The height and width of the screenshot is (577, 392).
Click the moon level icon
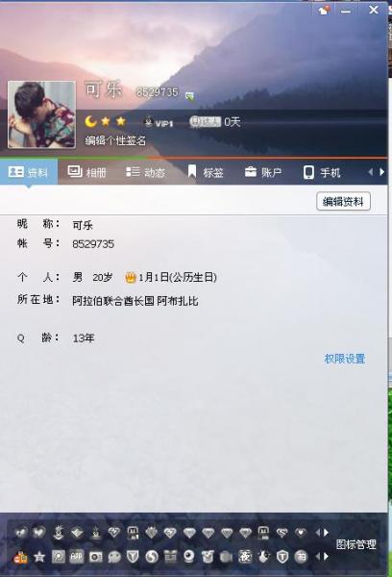tap(90, 121)
